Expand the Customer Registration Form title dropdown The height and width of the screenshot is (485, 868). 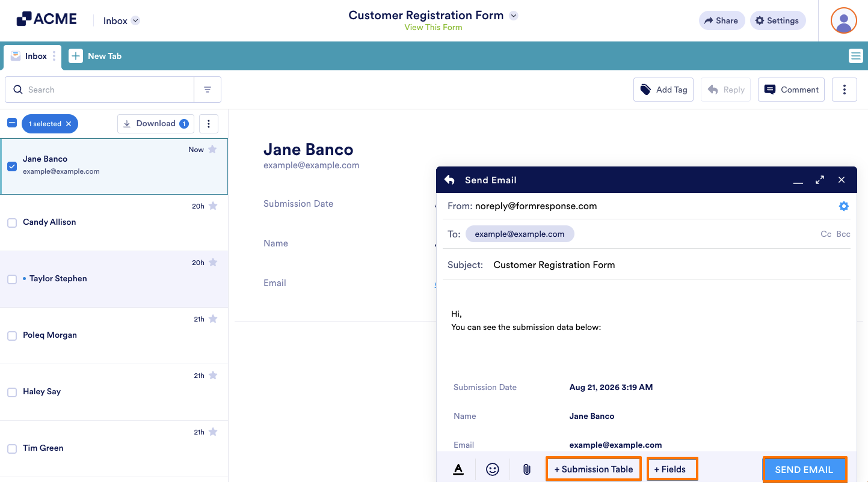(514, 16)
